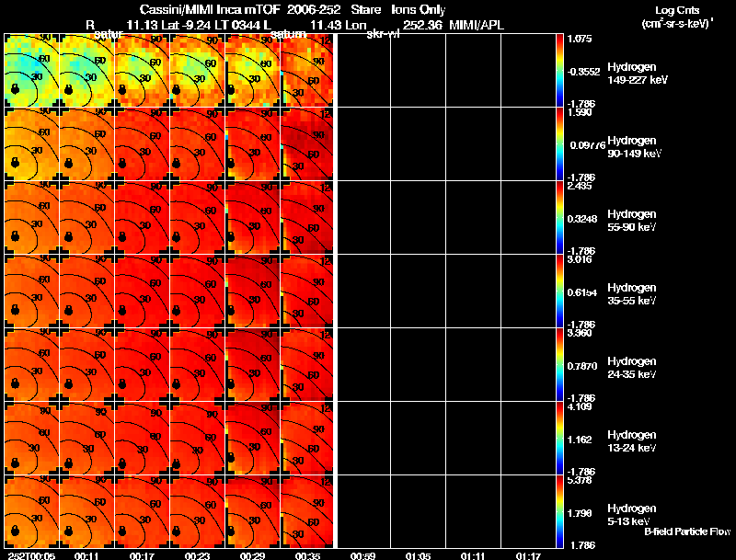
Task: Click the '0.6154' color scale value
Action: (582, 292)
